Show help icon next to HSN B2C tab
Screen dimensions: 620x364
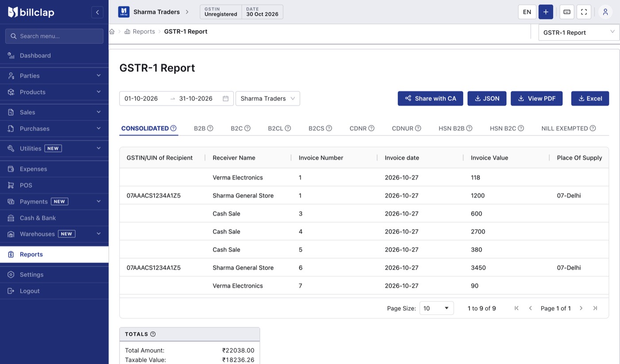coord(521,128)
